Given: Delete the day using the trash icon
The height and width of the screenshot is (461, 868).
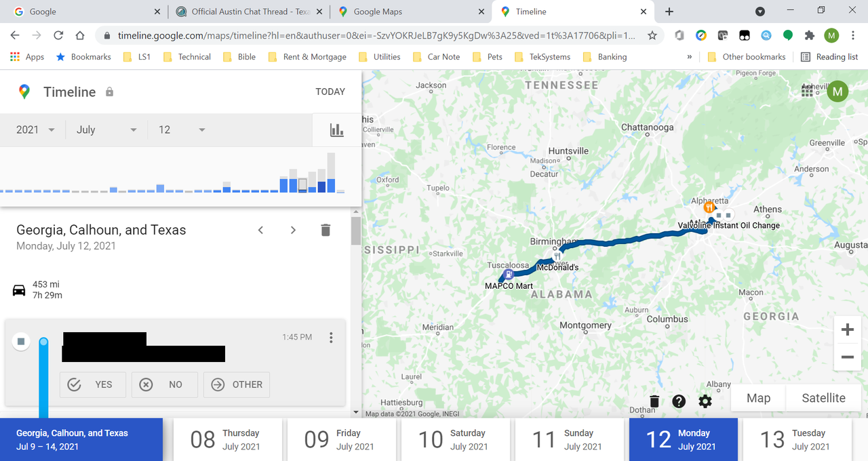Looking at the screenshot, I should tap(325, 230).
